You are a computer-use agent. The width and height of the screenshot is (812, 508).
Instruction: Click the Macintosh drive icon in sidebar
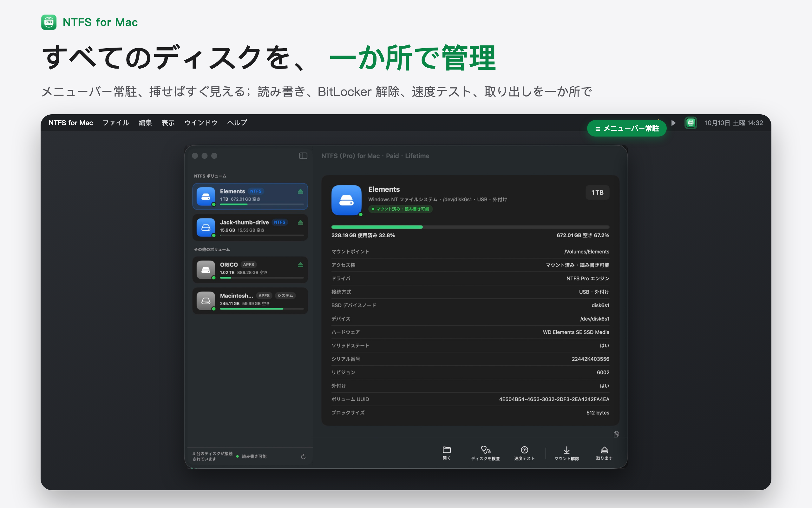[x=206, y=301]
